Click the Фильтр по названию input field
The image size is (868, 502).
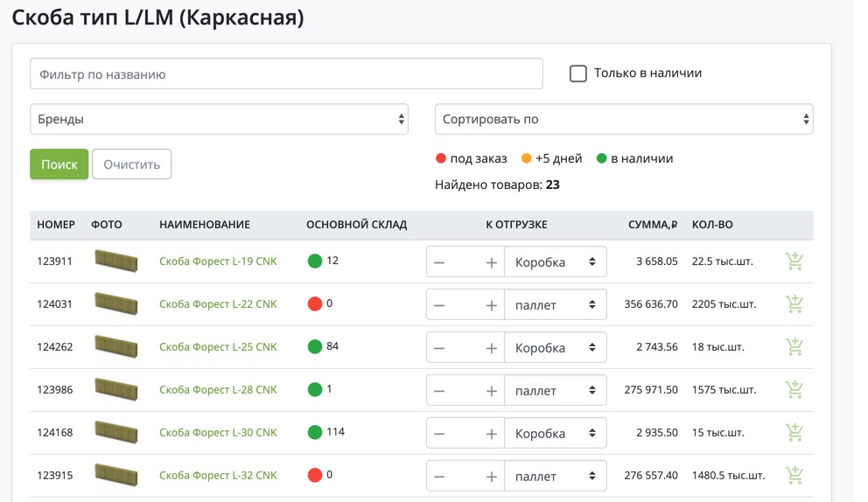[x=286, y=74]
